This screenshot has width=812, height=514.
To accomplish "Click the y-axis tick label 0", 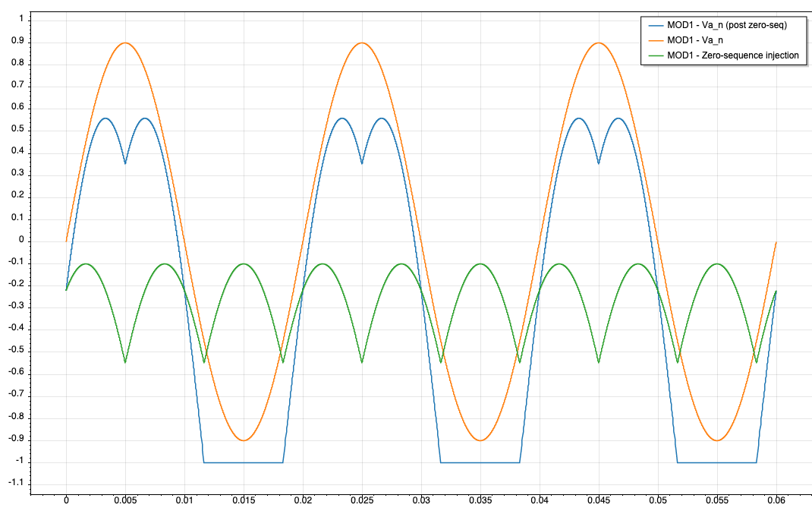I will [20, 241].
